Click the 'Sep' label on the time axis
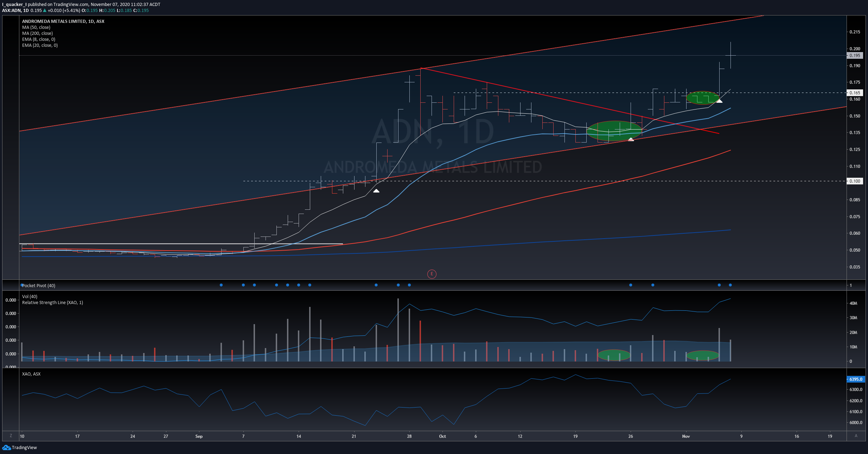 [x=199, y=436]
